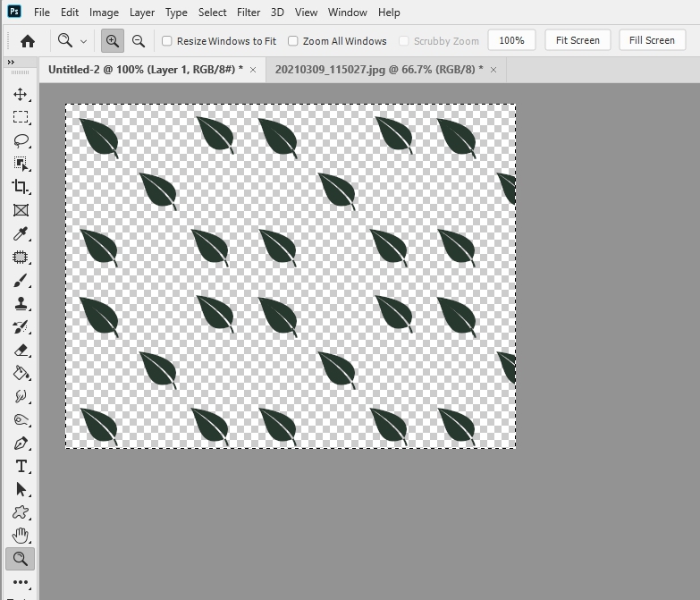This screenshot has width=700, height=600.
Task: Go to the Home screen
Action: click(x=28, y=41)
